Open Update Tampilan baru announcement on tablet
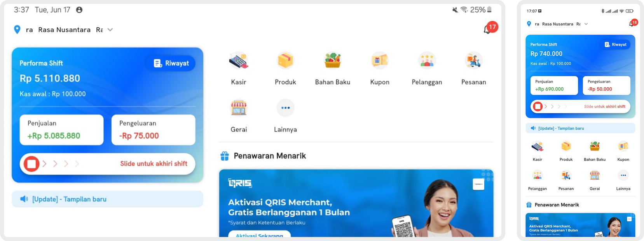The image size is (644, 241). pyautogui.click(x=107, y=199)
